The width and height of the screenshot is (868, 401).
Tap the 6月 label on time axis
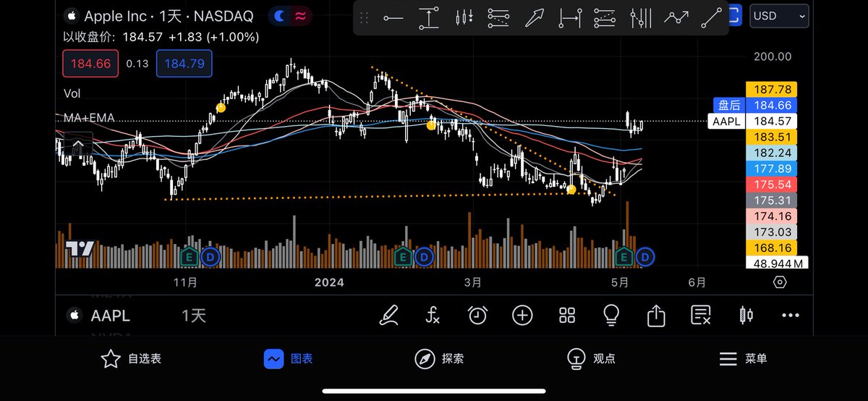(x=697, y=282)
